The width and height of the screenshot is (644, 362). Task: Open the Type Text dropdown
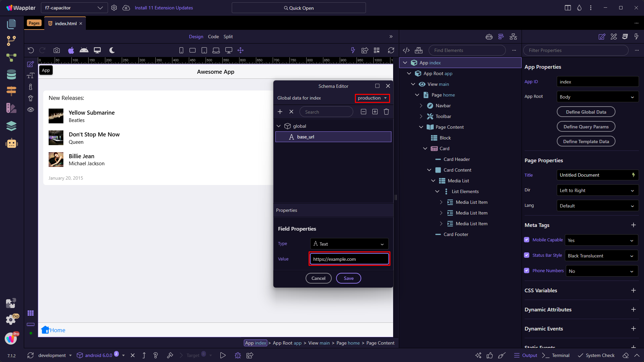[x=349, y=244]
